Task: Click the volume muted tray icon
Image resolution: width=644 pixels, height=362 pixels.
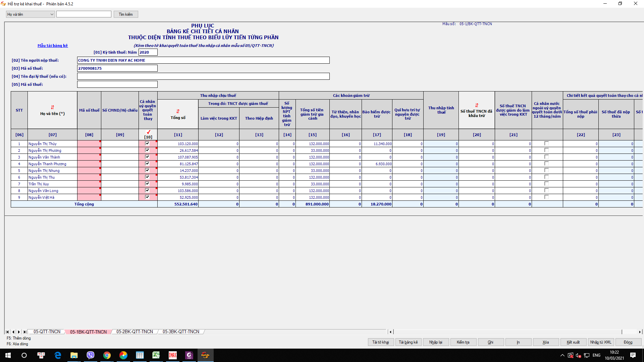Action: (578, 355)
